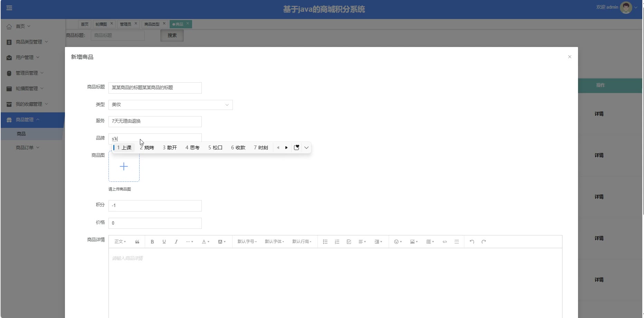The image size is (644, 318).
Task: Close the 商品 tab
Action: pyautogui.click(x=188, y=24)
